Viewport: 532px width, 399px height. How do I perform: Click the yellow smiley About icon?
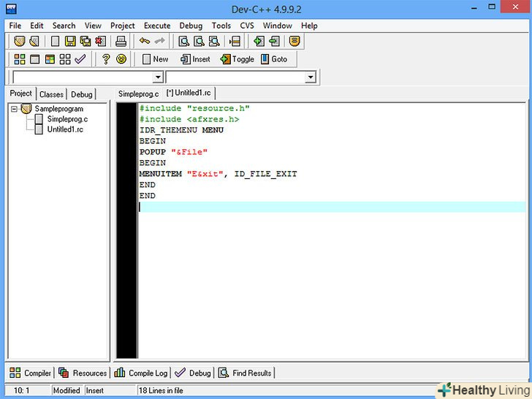(x=121, y=59)
